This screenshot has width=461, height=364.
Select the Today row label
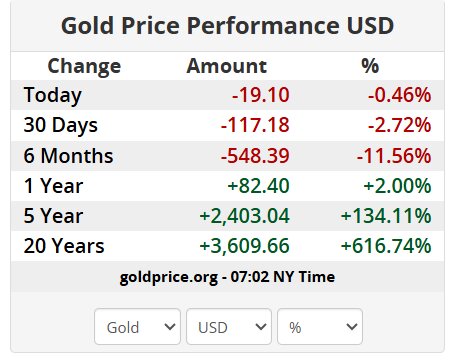pos(53,95)
